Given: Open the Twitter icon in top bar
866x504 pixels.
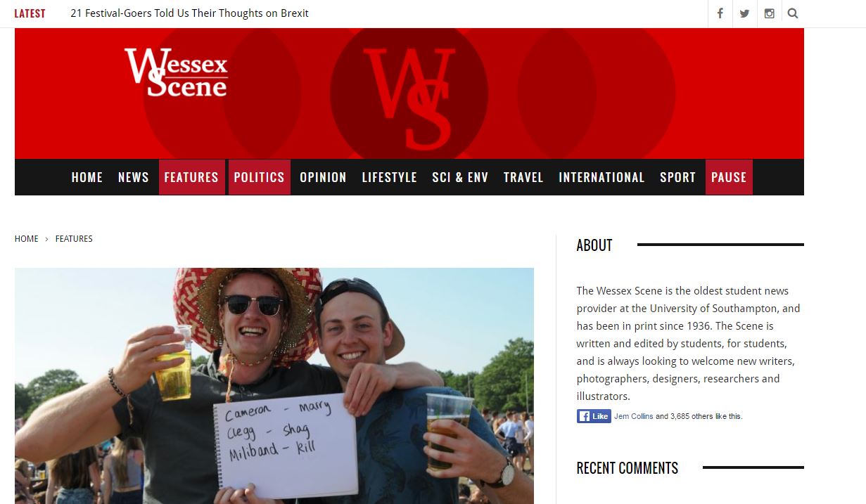Looking at the screenshot, I should 744,13.
